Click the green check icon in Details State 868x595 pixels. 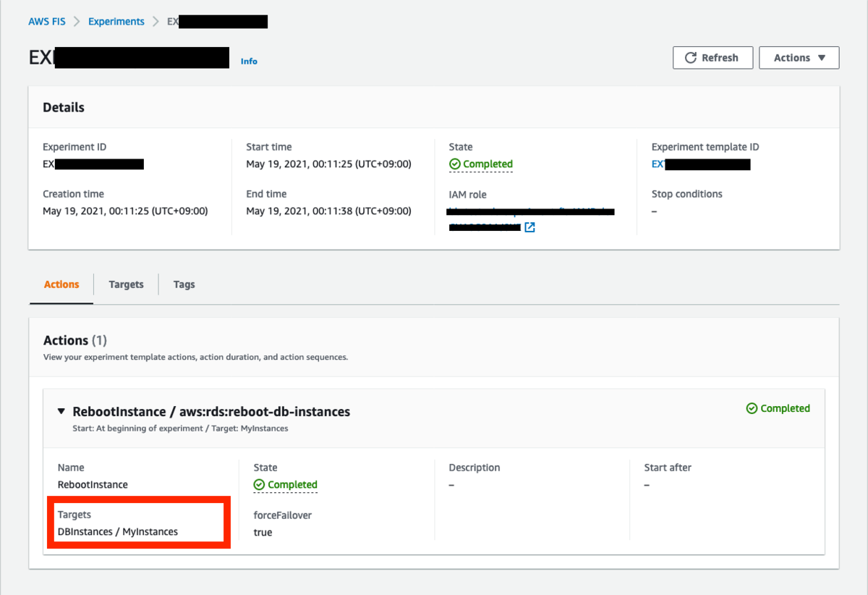coord(455,164)
